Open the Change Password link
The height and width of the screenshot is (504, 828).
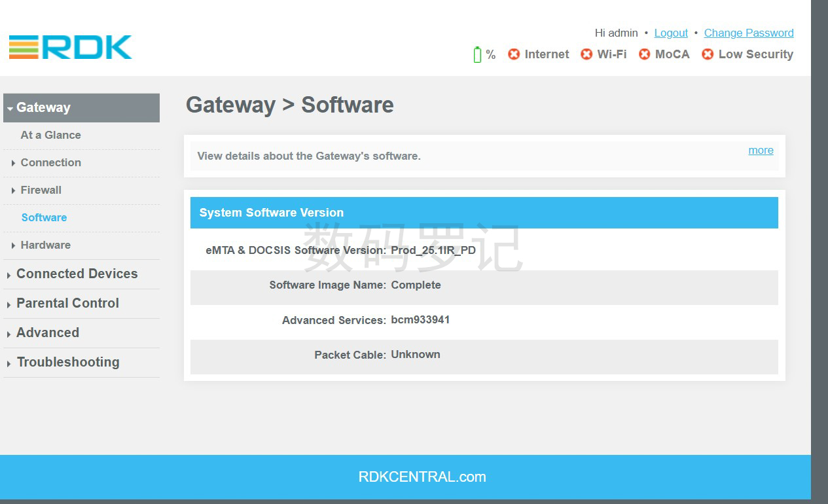[x=749, y=33]
